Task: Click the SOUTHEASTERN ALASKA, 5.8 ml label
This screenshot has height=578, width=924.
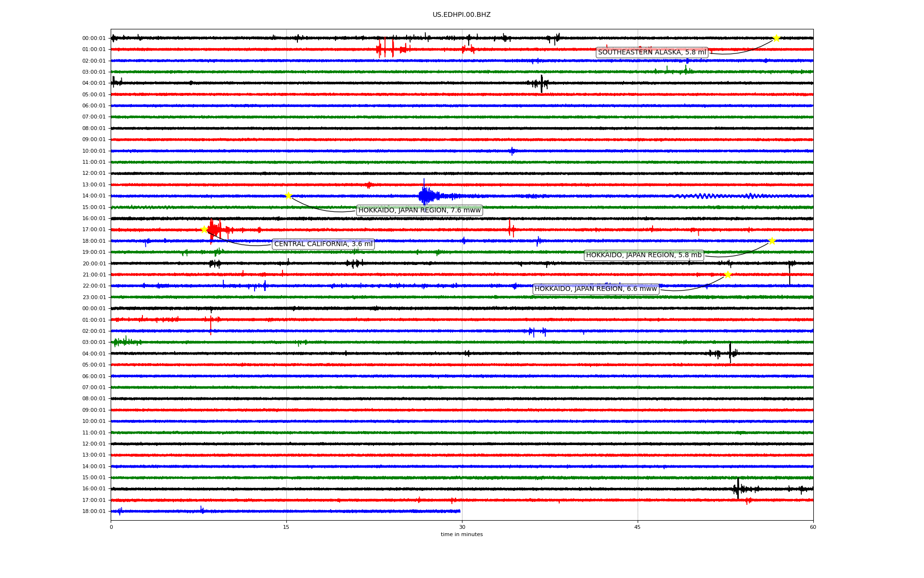Action: click(x=652, y=53)
